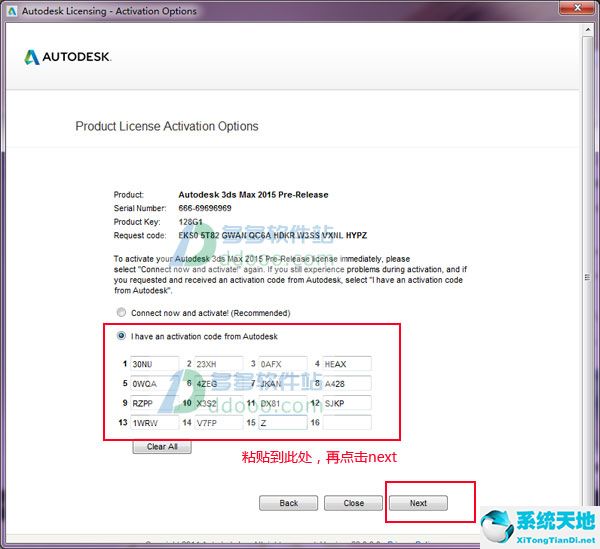Click the vertical scrollbar thumb
The image size is (600, 549).
[x=588, y=277]
